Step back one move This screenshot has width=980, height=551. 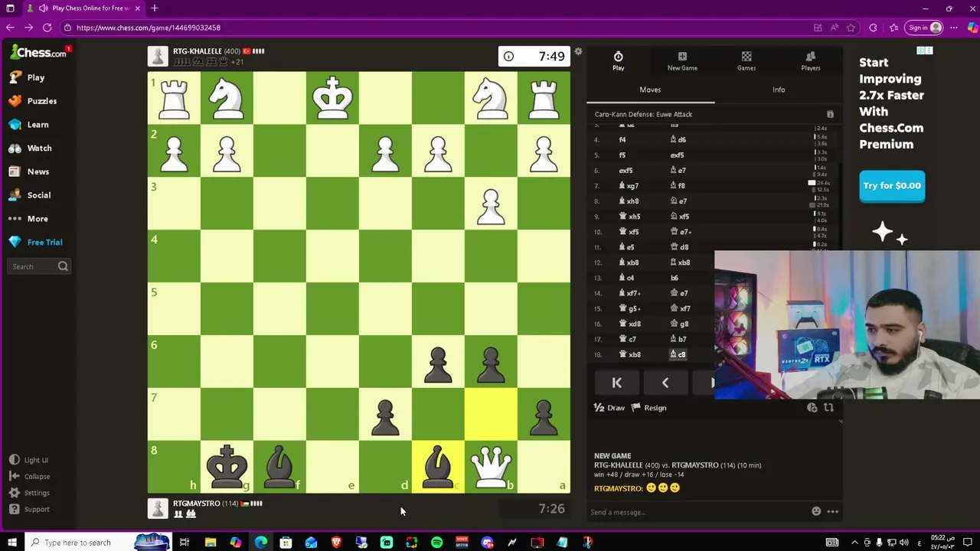pyautogui.click(x=665, y=383)
